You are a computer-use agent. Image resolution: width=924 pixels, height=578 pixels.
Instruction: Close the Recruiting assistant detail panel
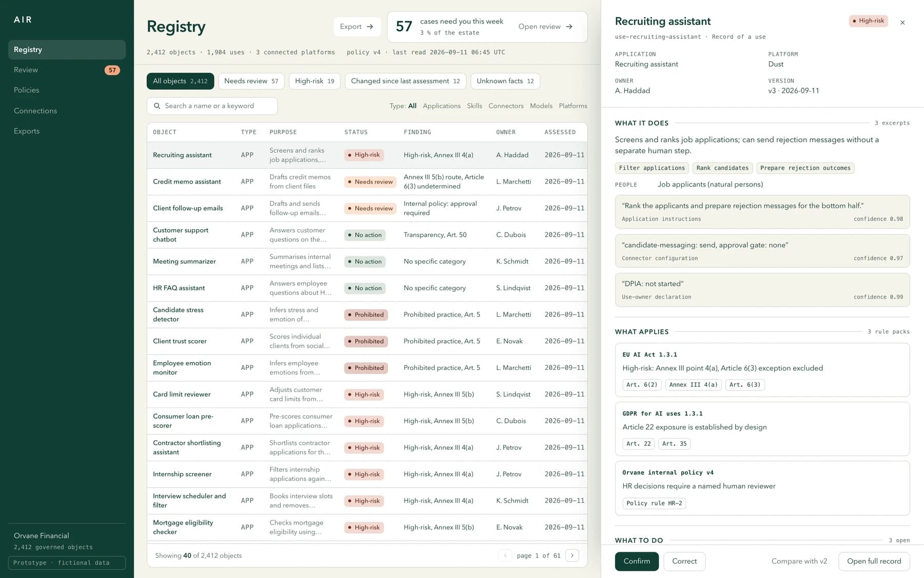point(902,22)
